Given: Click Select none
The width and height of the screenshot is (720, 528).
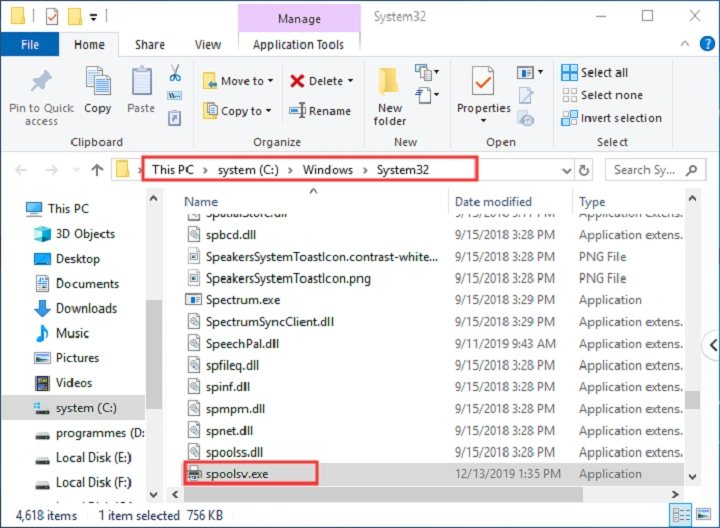Looking at the screenshot, I should [602, 95].
